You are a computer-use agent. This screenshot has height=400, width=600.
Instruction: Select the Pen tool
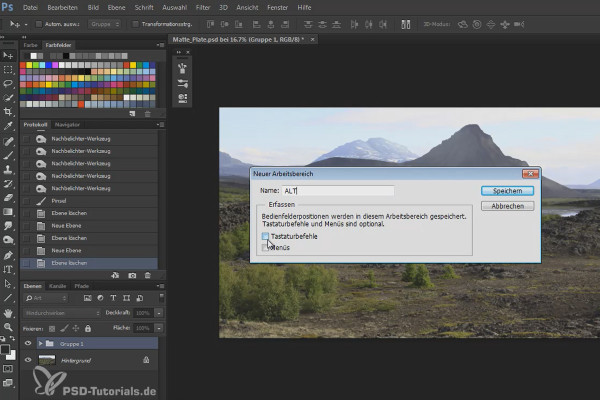(x=8, y=255)
